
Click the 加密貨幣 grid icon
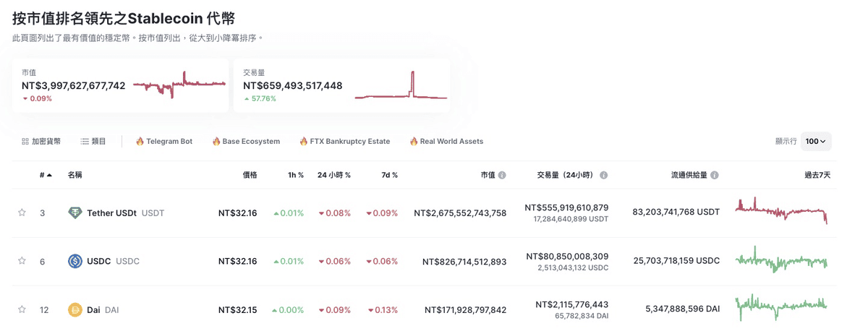click(x=25, y=142)
